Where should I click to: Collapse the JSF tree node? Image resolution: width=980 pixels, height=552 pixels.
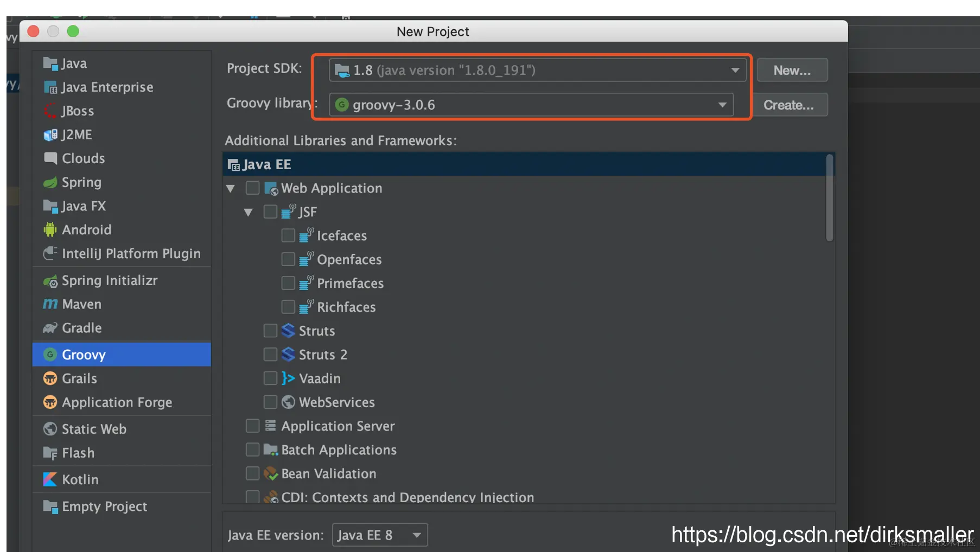(x=248, y=213)
